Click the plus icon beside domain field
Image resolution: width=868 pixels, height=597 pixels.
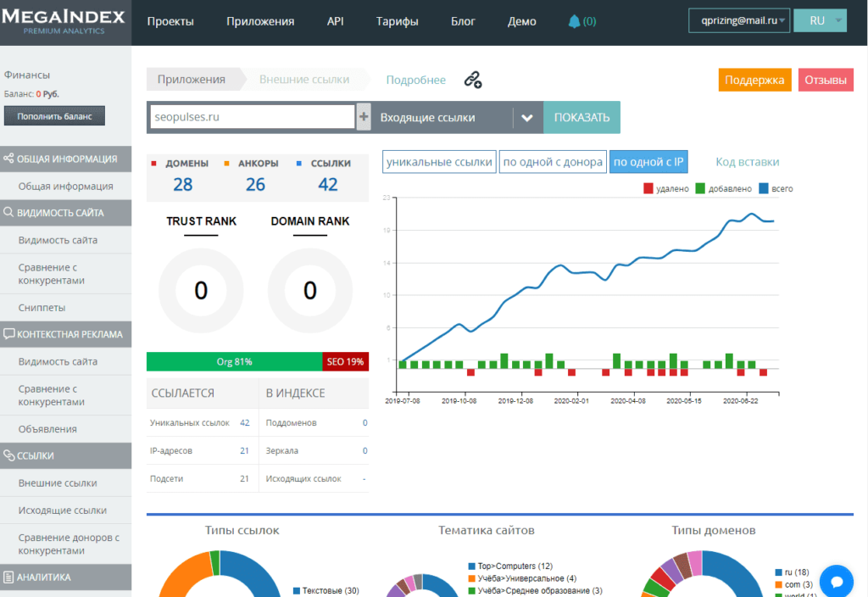point(364,117)
